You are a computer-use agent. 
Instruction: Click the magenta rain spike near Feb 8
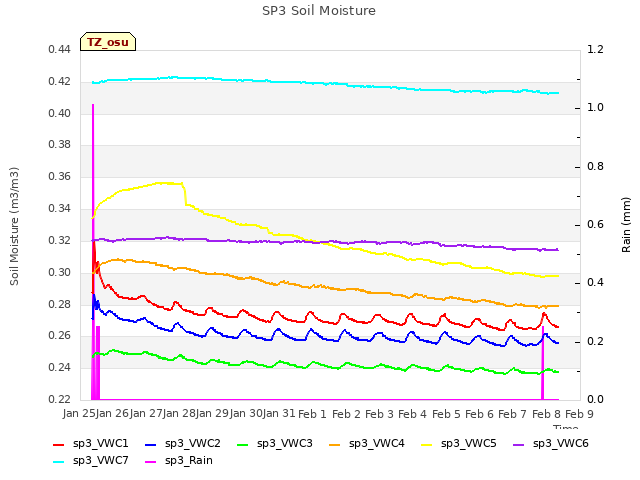point(542,363)
